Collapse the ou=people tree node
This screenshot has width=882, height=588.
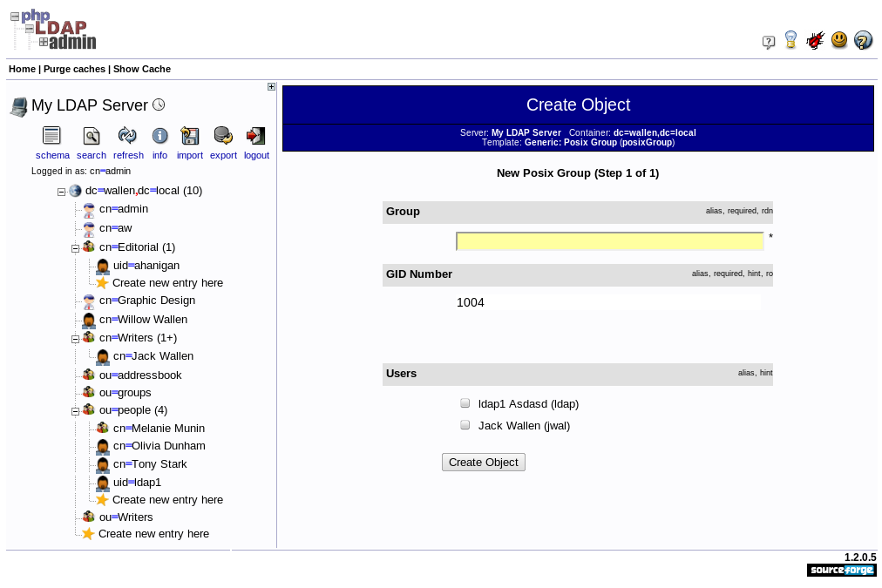(75, 411)
